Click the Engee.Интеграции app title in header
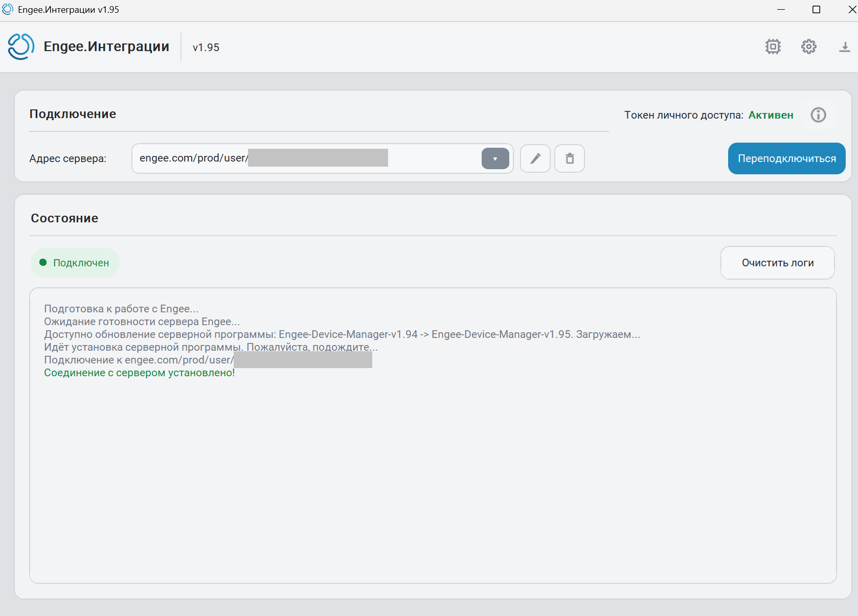Screen dimensions: 858x616 106,47
